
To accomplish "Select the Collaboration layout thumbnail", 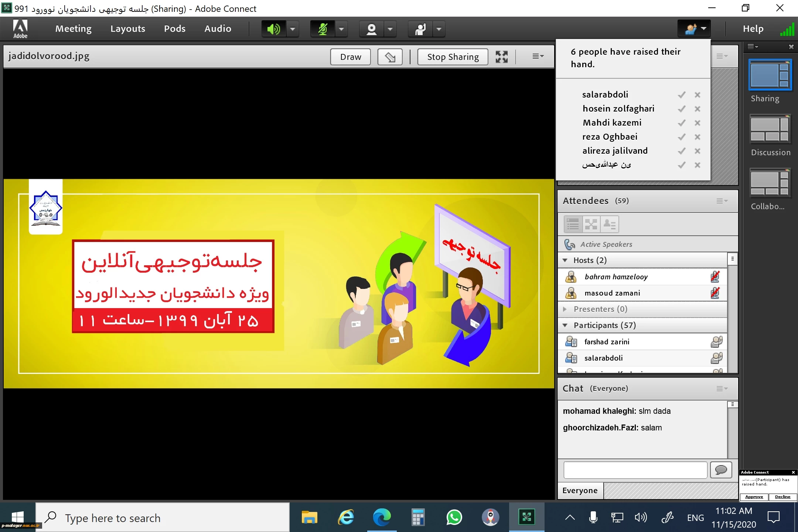I will pos(770,183).
